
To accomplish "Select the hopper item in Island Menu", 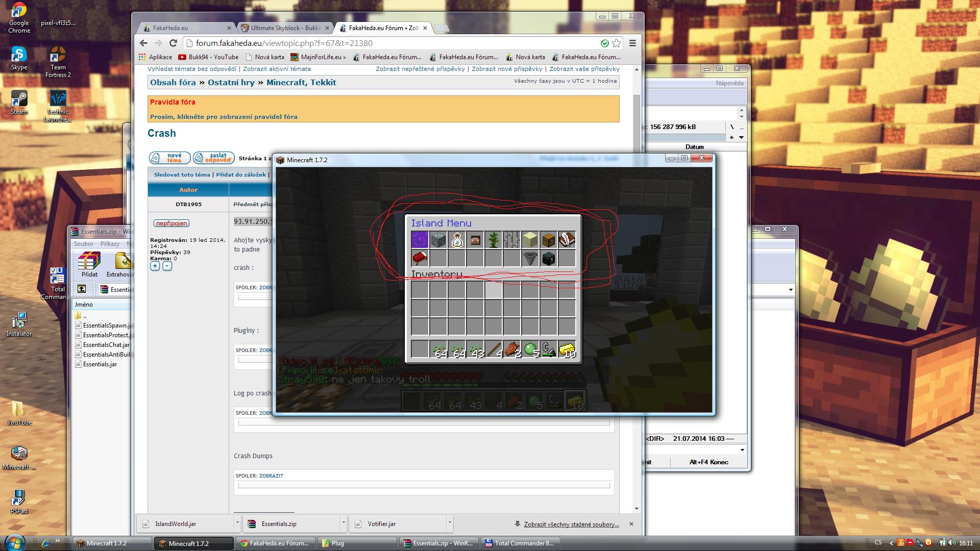I will click(530, 258).
